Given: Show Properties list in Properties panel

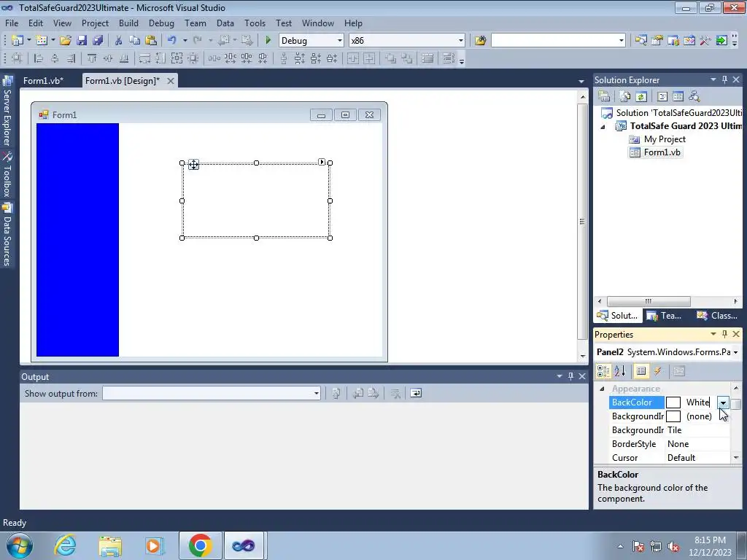Looking at the screenshot, I should pyautogui.click(x=641, y=371).
